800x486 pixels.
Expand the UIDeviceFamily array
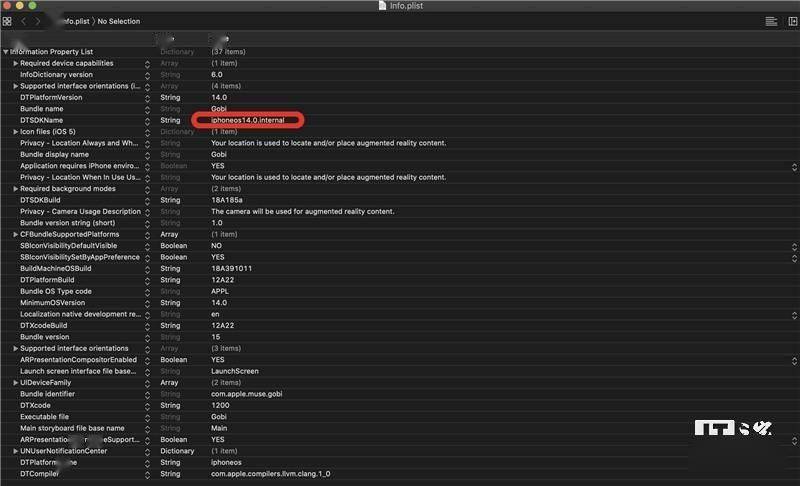click(x=15, y=383)
